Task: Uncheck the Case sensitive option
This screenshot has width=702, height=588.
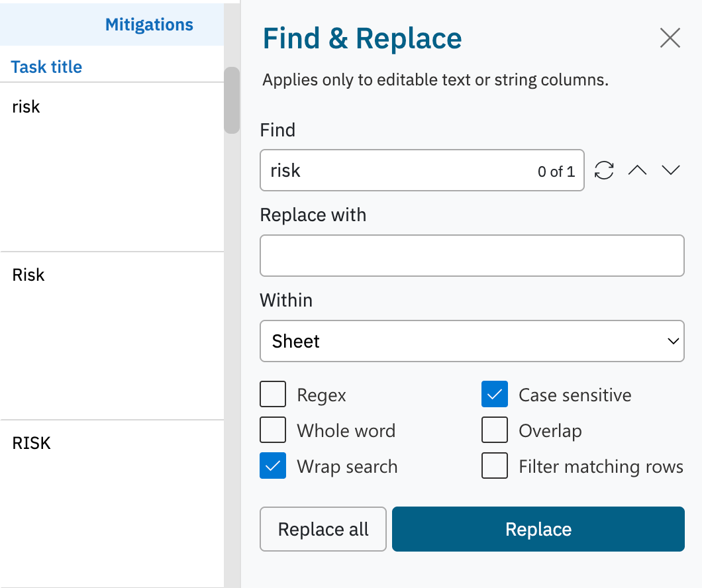Action: [x=495, y=395]
